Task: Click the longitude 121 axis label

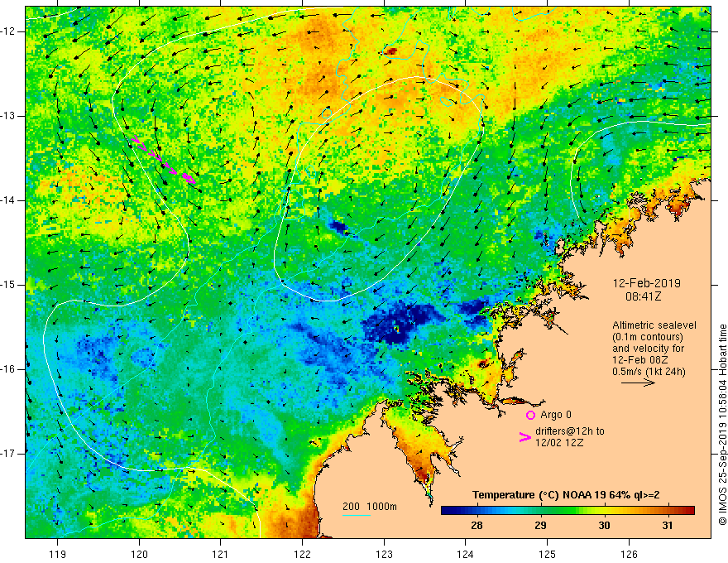Action: coord(221,554)
